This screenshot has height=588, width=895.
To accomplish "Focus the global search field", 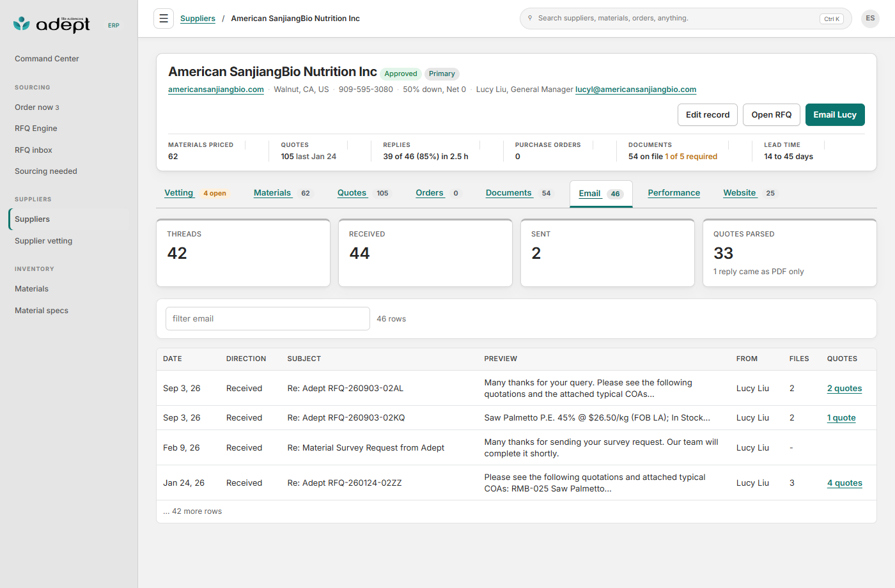I will click(x=685, y=19).
